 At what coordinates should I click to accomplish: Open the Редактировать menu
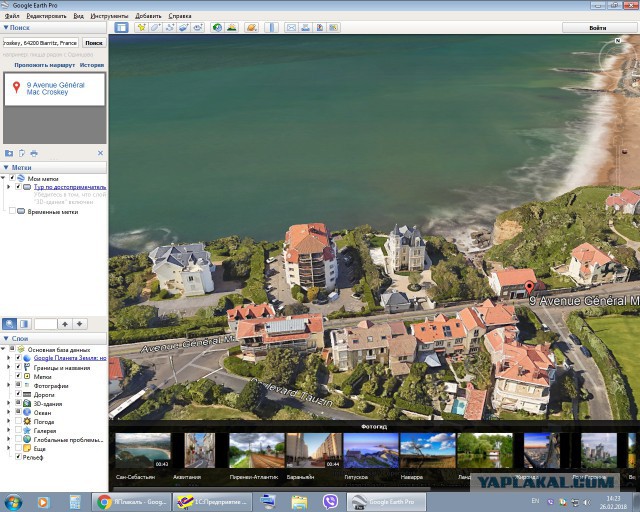click(x=46, y=16)
